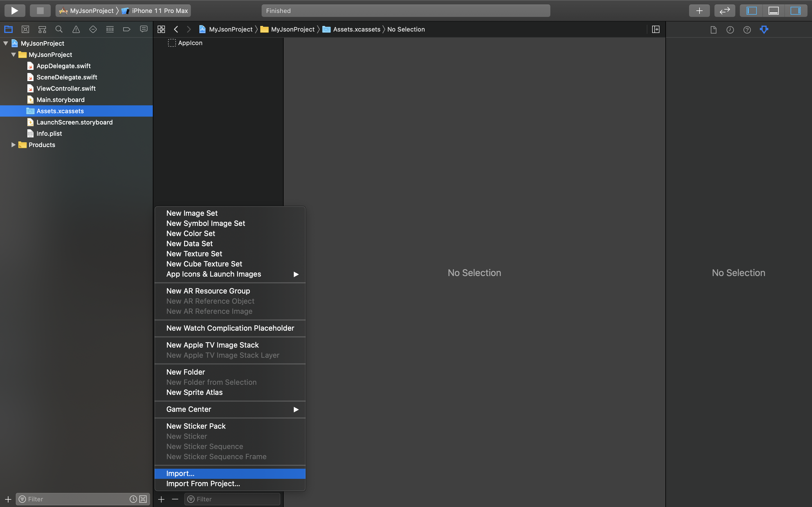Open the Breakpoint navigator icon
The image size is (812, 507).
(x=127, y=30)
